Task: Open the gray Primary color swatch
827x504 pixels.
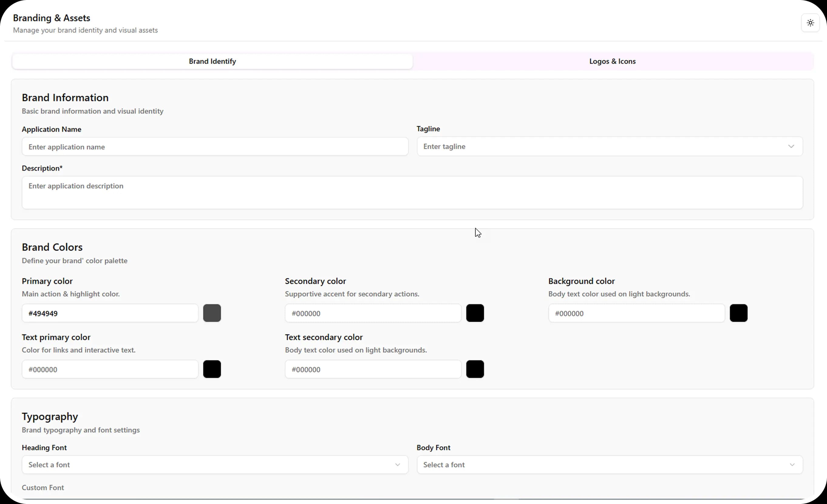Action: pos(212,313)
